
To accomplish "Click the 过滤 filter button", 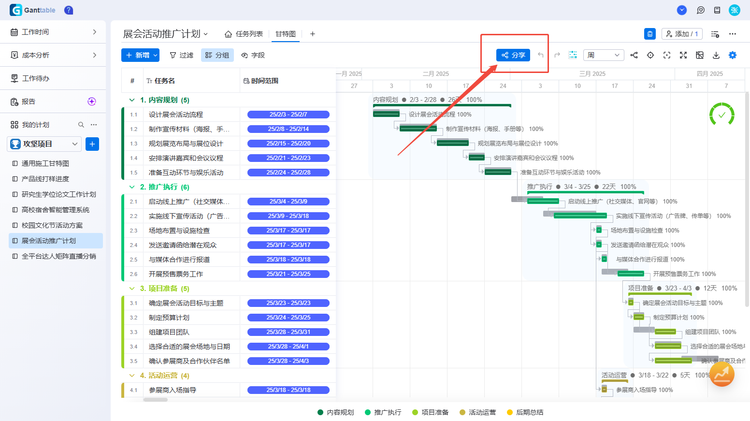I will pos(181,55).
